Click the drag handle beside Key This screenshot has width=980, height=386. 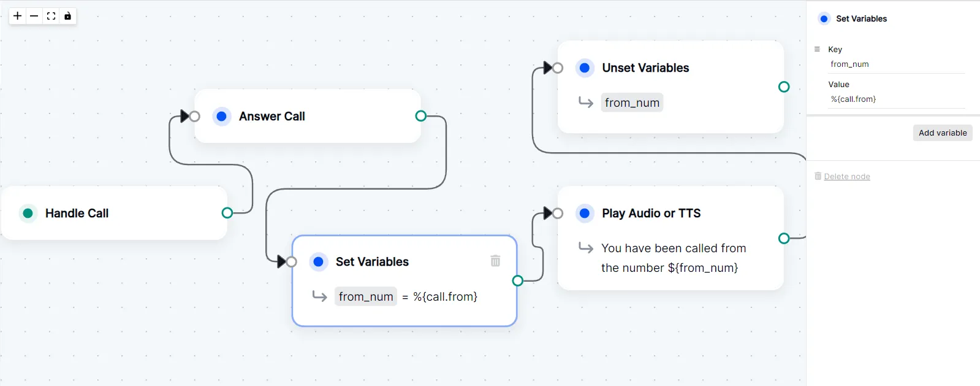817,49
